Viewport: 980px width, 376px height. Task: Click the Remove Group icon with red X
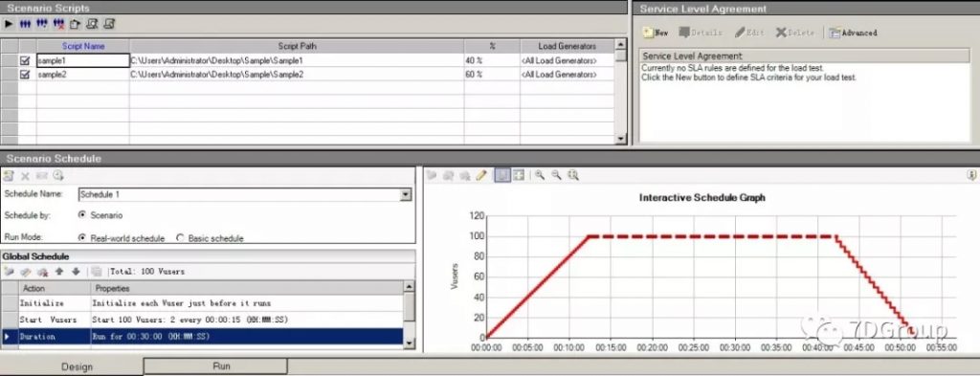point(58,24)
